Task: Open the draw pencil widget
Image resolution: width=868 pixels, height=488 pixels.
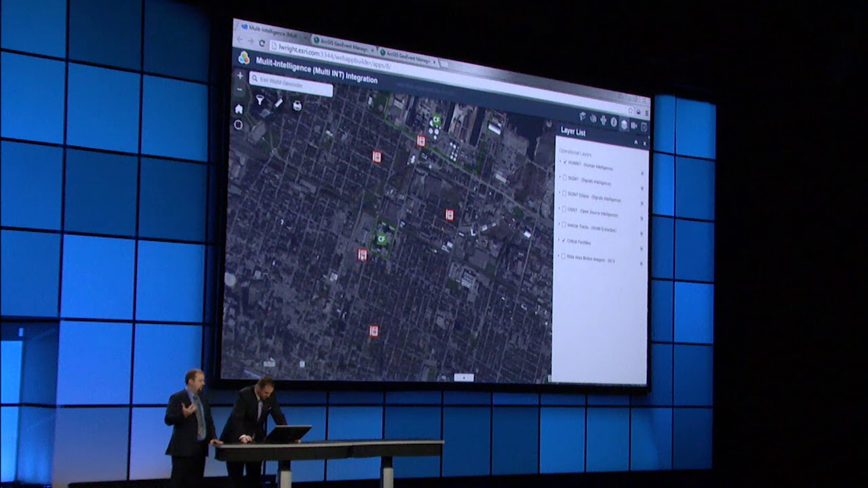Action: click(278, 102)
